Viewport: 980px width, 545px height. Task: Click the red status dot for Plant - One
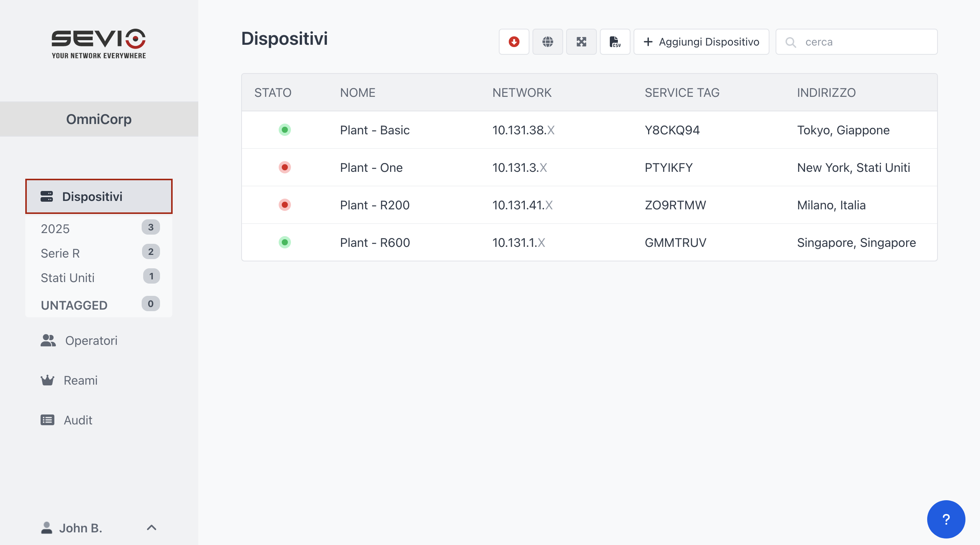coord(284,167)
